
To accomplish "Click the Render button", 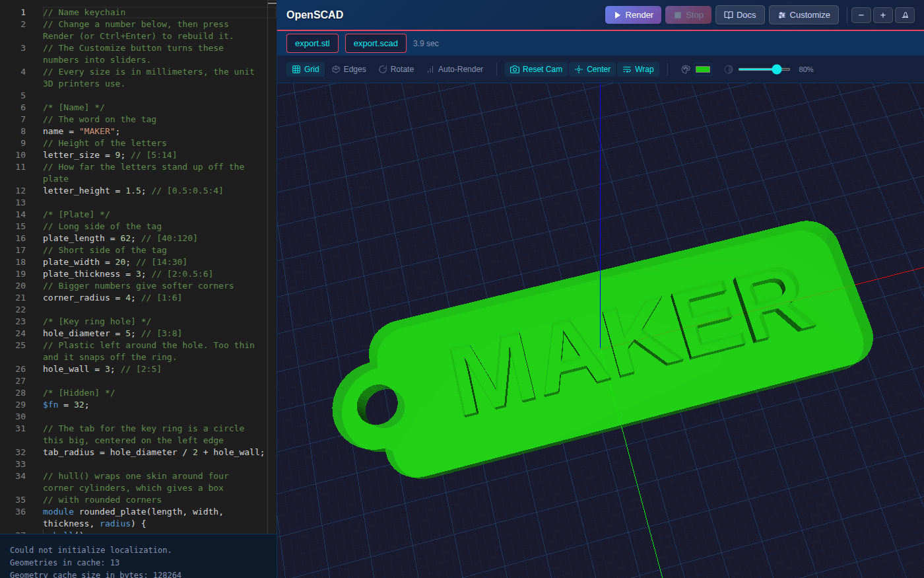I will click(633, 15).
